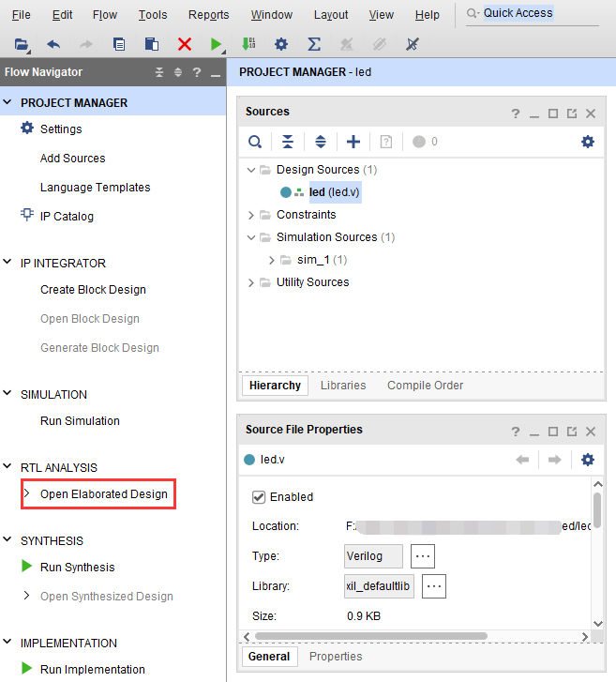Viewport: 616px width, 682px height.
Task: Switch to the Libraries tab
Action: coord(343,386)
